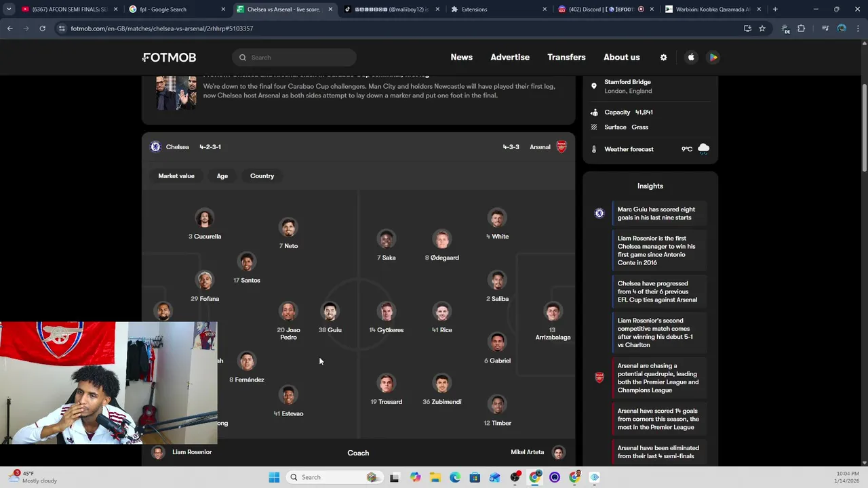Viewport: 868px width, 488px height.
Task: Select player Fofana on the pitch
Action: (x=205, y=287)
